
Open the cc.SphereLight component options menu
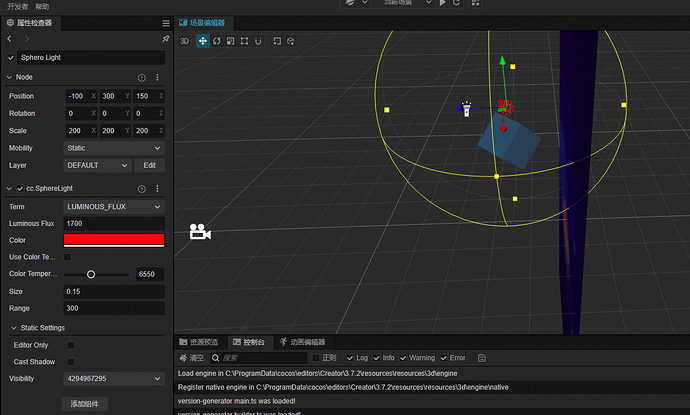pos(157,188)
